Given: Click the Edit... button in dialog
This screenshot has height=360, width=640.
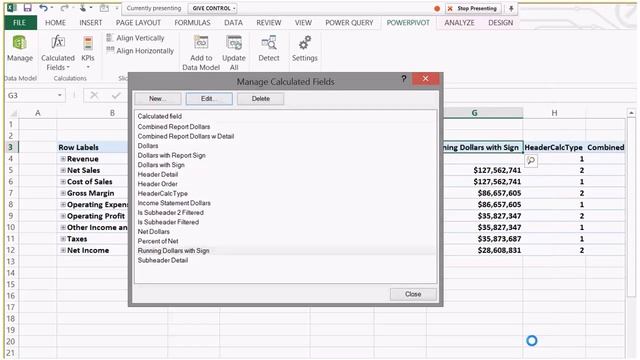Looking at the screenshot, I should click(x=209, y=99).
